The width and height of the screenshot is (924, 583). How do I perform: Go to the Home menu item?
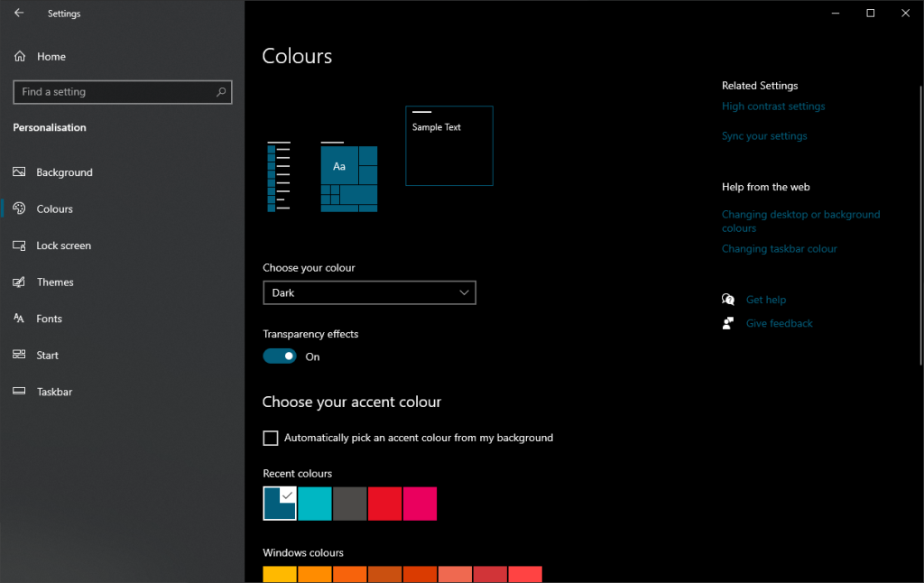(42, 56)
